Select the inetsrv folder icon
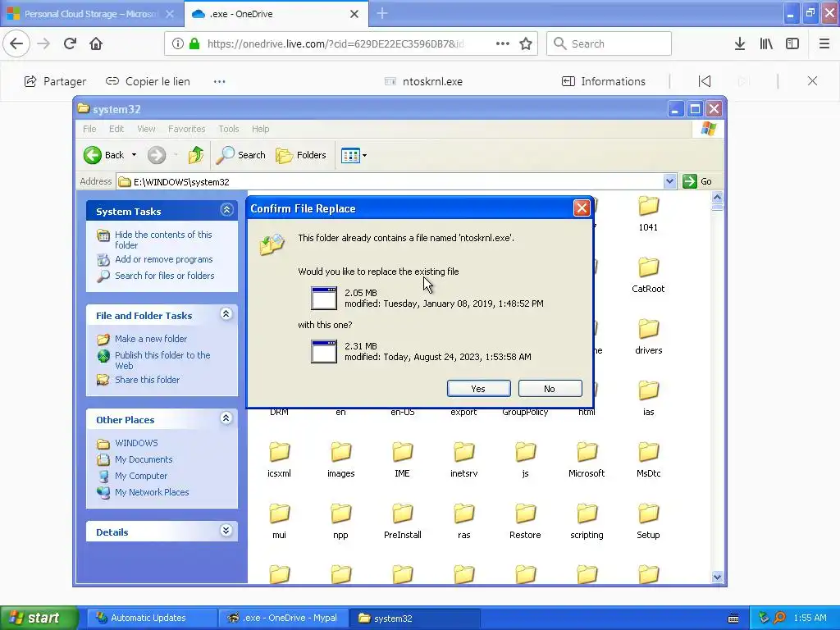Viewport: 840px width, 630px height. pyautogui.click(x=464, y=452)
